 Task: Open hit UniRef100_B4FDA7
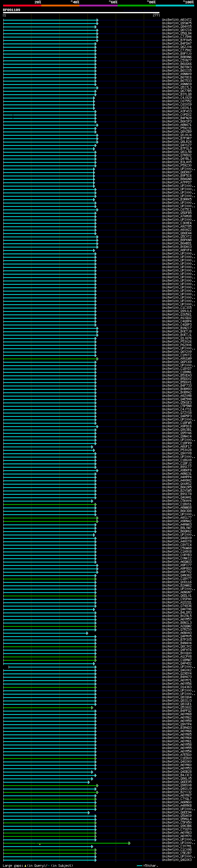tap(177, 43)
